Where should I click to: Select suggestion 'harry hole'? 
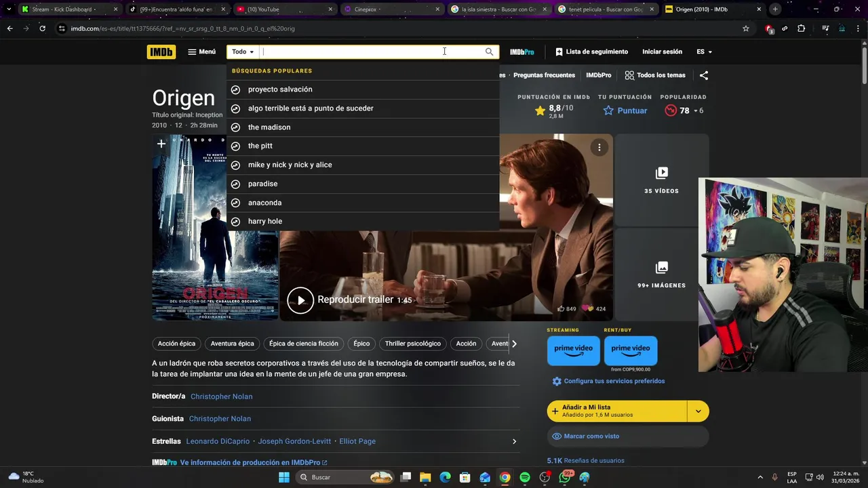363,221
